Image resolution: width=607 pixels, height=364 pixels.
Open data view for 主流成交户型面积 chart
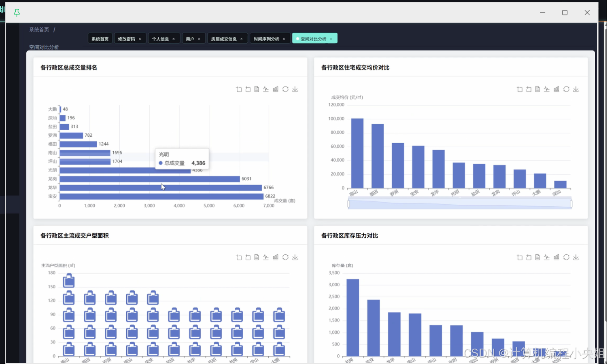point(257,257)
